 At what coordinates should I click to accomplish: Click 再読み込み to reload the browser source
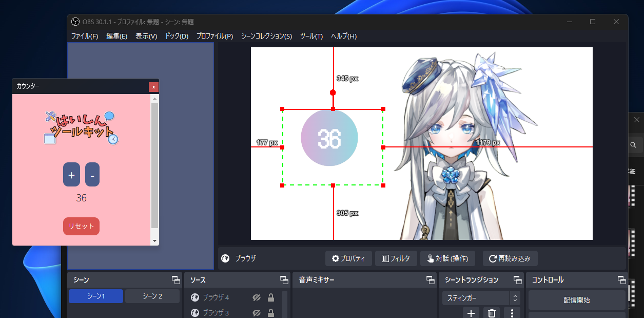(510, 258)
